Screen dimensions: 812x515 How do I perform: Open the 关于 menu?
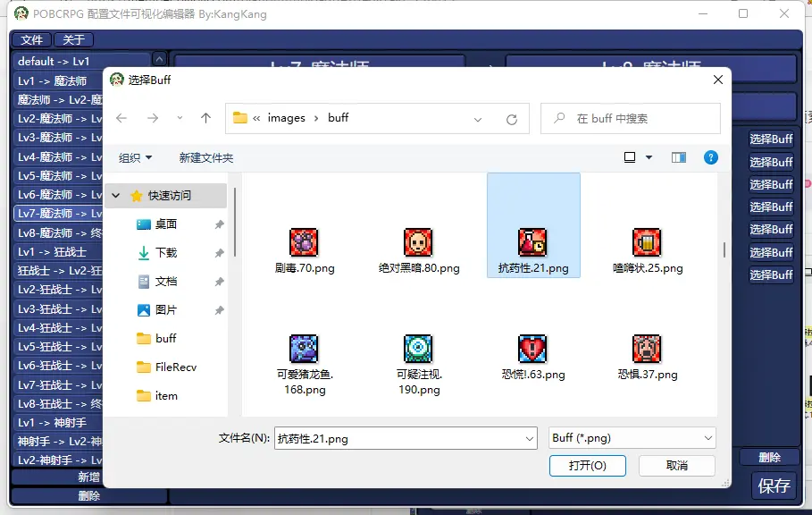[73, 40]
